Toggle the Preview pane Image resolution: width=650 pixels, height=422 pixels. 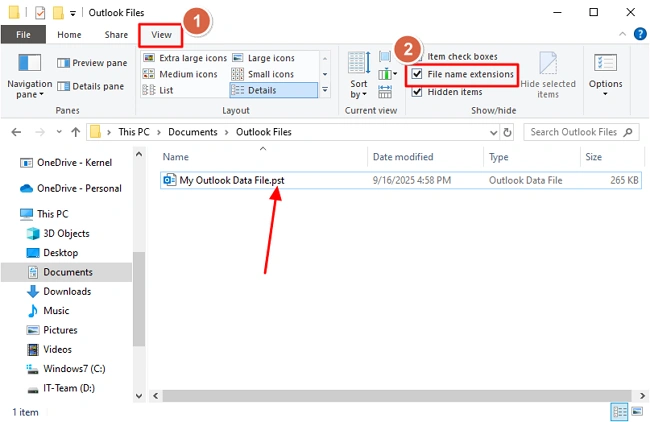pyautogui.click(x=92, y=63)
